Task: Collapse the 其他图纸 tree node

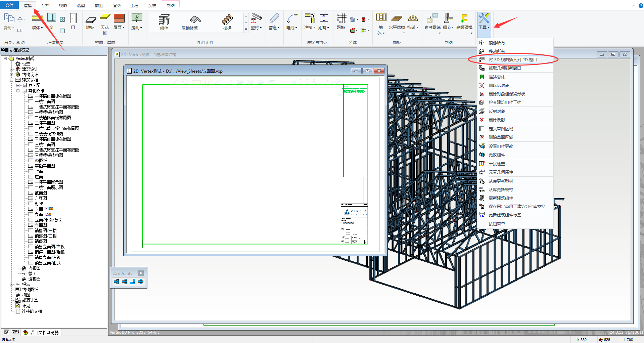Action: click(18, 91)
